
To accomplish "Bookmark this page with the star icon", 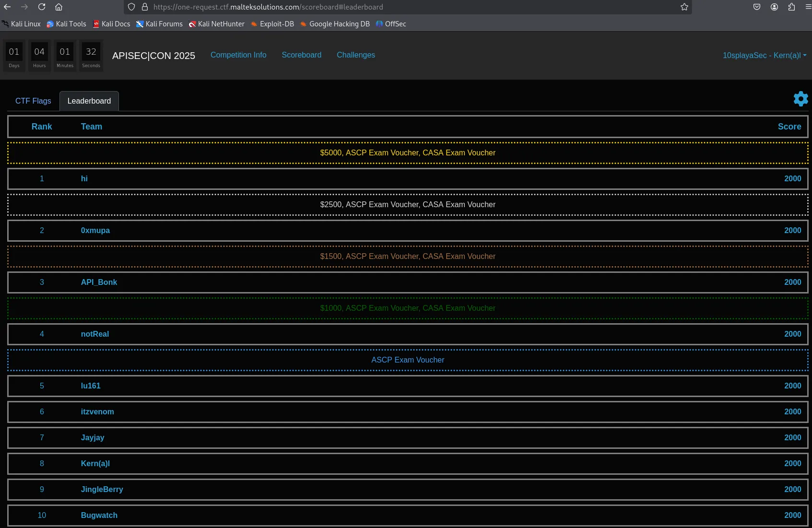I will coord(684,7).
